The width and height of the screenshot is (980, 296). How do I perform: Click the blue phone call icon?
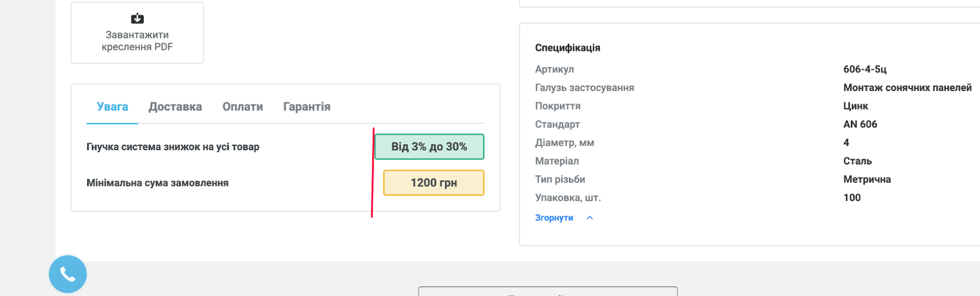(68, 274)
